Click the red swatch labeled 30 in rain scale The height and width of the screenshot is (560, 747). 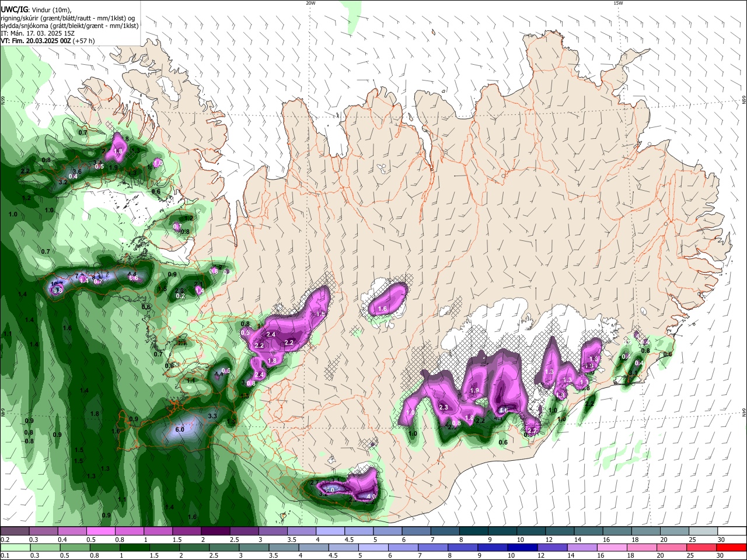[x=731, y=547]
